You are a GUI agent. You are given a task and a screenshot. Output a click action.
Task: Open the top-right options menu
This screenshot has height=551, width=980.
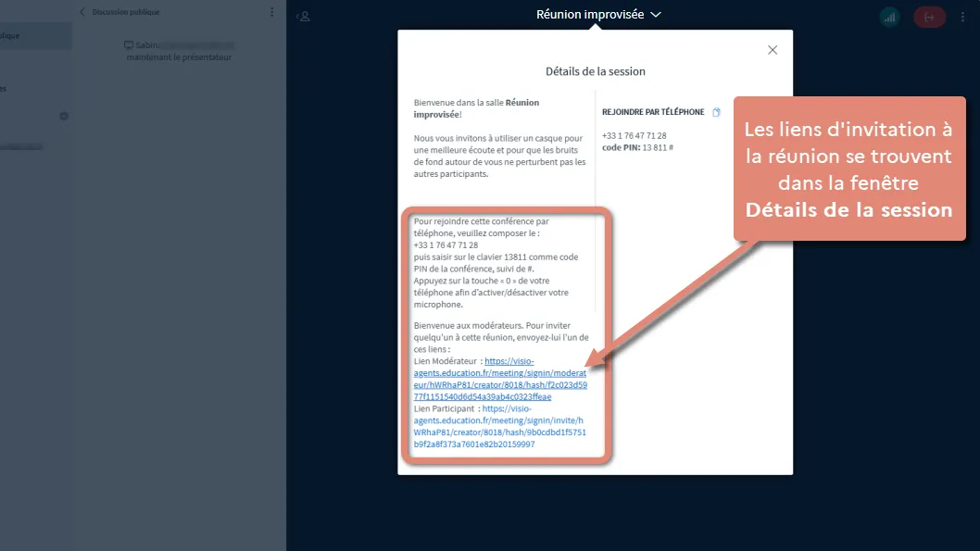point(962,17)
